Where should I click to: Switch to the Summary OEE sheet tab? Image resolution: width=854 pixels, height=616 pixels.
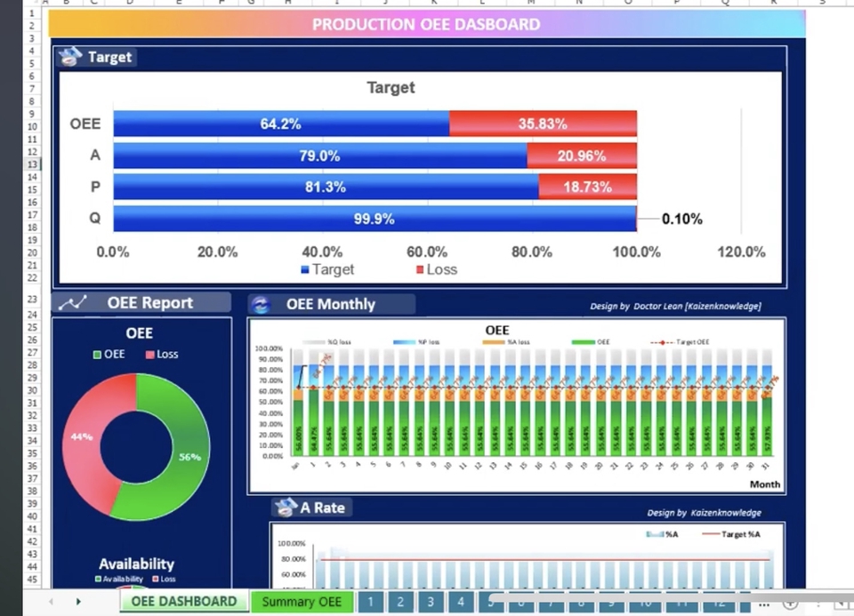302,602
